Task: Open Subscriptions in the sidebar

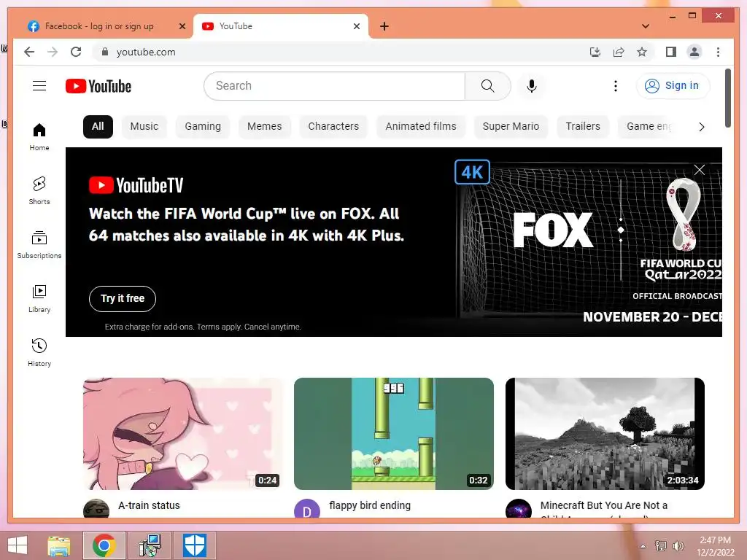Action: pos(39,245)
